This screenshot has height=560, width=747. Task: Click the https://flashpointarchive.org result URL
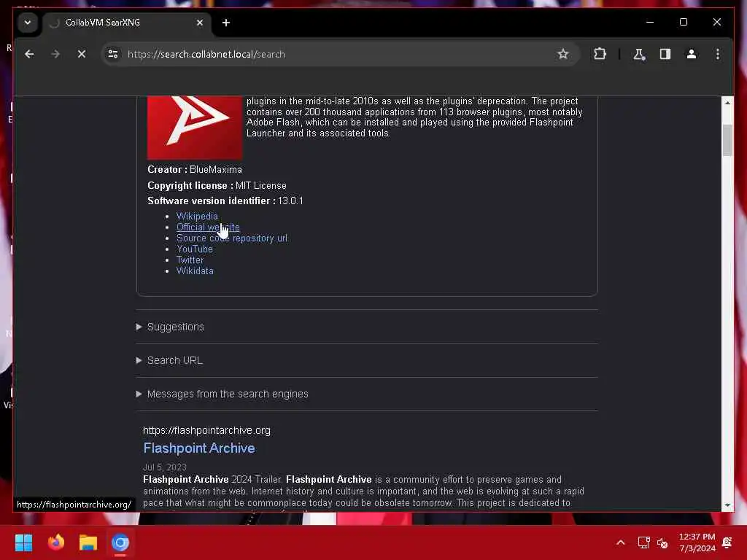click(x=206, y=430)
